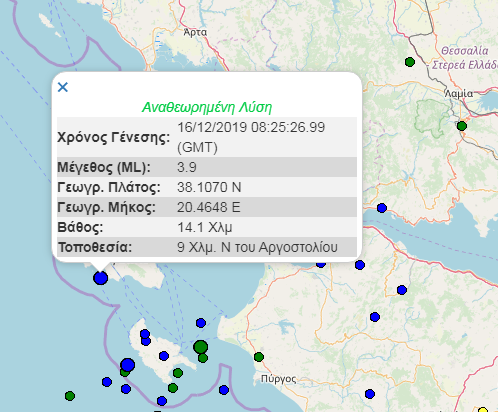Click blue marker on gulf coast right of popup
Viewport: 498px width, 412px height.
coord(382,208)
